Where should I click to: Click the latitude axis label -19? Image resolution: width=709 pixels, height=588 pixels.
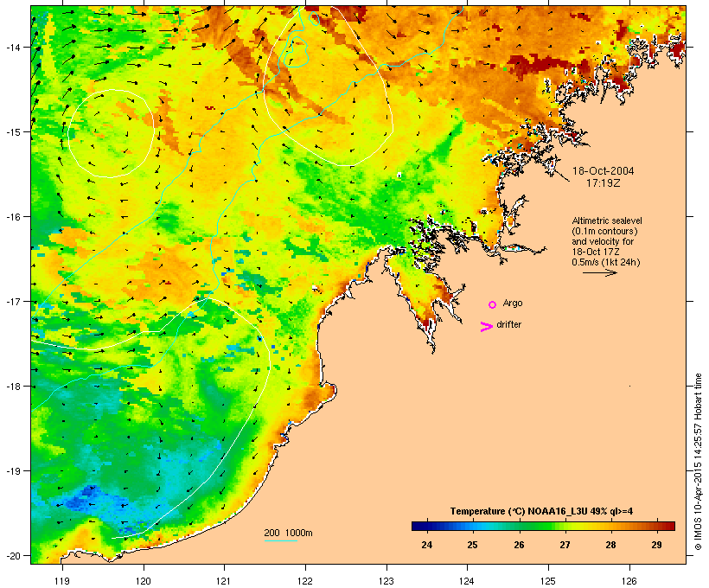[12, 471]
